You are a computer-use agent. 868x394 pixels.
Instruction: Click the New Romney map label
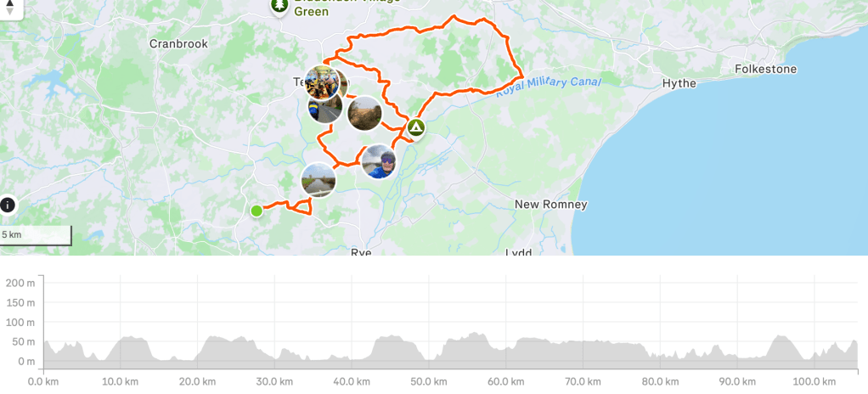point(551,204)
